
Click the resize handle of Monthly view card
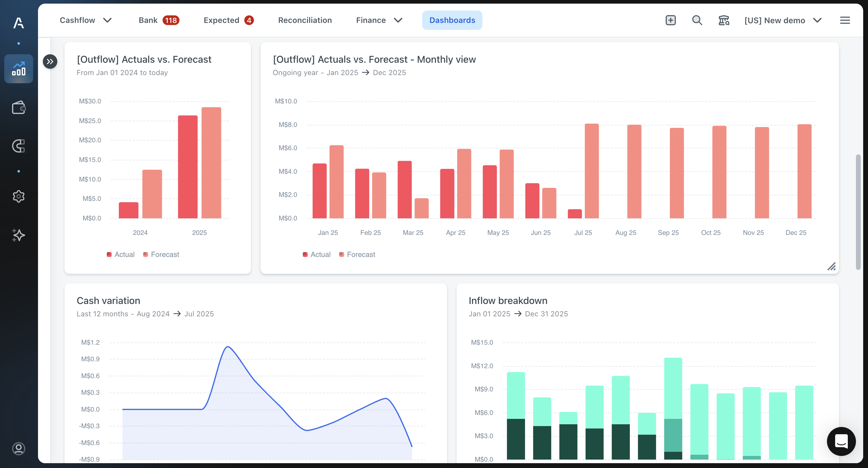(831, 267)
